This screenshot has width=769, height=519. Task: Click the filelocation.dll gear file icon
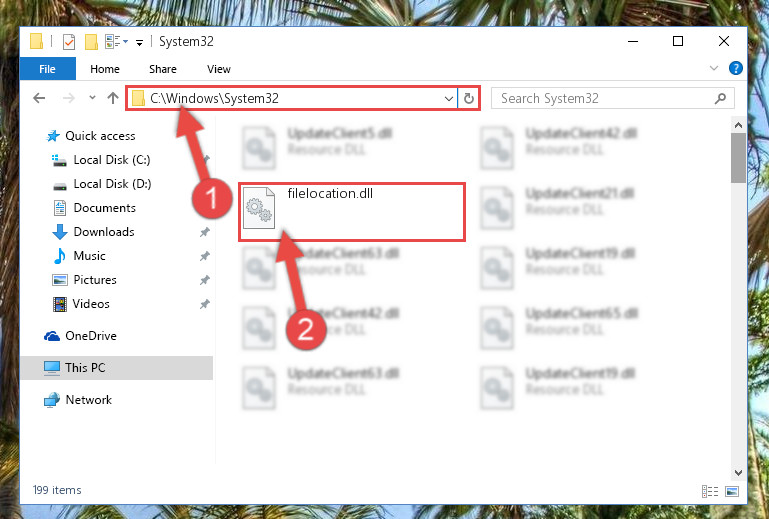pos(259,208)
